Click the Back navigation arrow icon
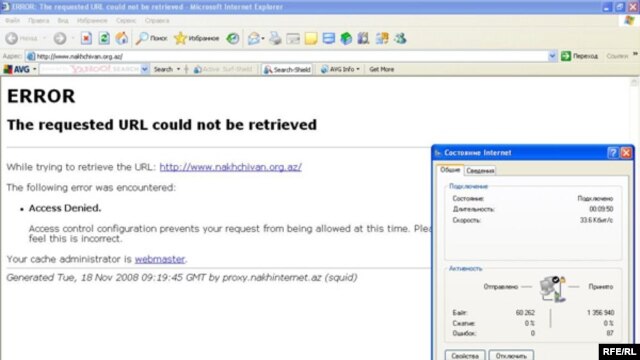 click(11, 38)
